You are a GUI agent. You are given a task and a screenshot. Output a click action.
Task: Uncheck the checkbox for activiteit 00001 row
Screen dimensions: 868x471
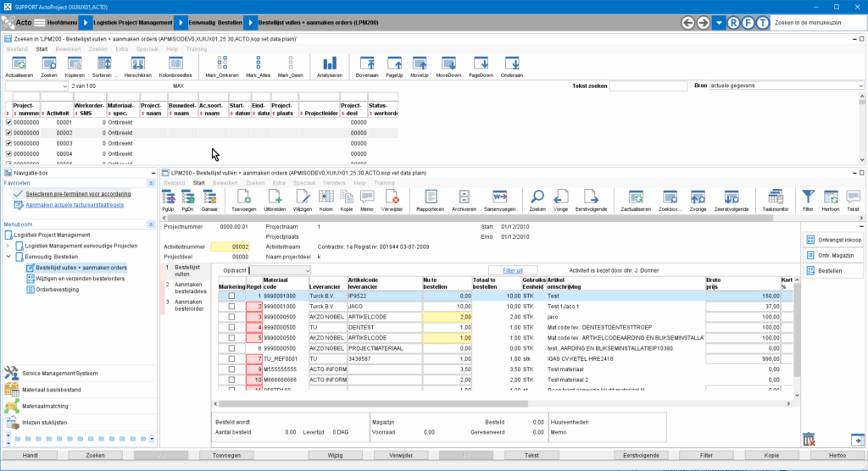[x=9, y=123]
